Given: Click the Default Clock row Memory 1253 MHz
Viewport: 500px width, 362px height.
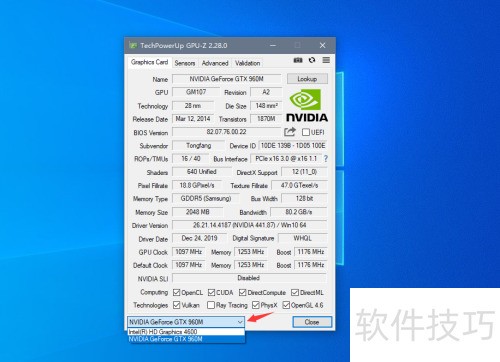Looking at the screenshot, I should (x=251, y=265).
